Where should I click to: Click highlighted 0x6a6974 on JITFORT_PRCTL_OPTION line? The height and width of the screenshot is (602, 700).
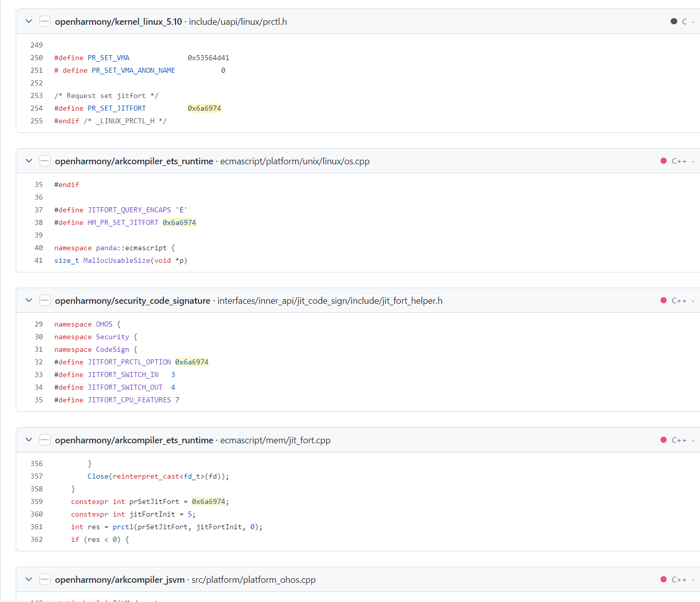(x=192, y=362)
